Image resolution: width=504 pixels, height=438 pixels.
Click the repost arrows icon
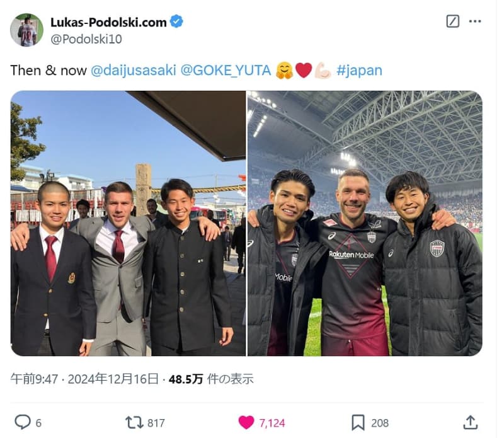point(134,423)
